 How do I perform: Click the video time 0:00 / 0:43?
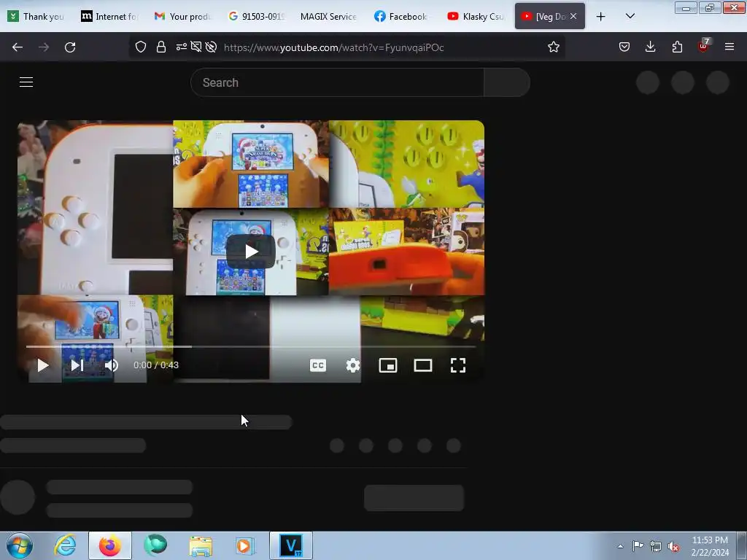156,365
